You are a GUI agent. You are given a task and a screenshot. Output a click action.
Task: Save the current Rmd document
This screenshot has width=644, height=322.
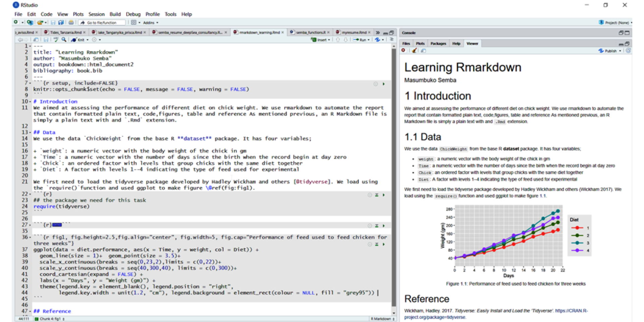pyautogui.click(x=46, y=40)
